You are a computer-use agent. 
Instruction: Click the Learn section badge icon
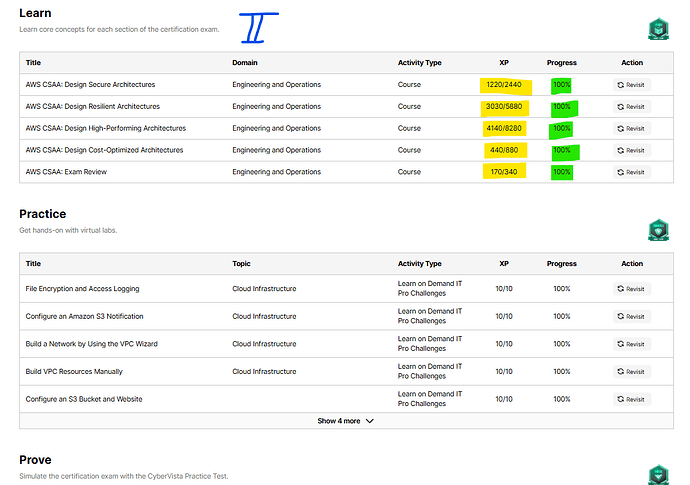pos(656,29)
